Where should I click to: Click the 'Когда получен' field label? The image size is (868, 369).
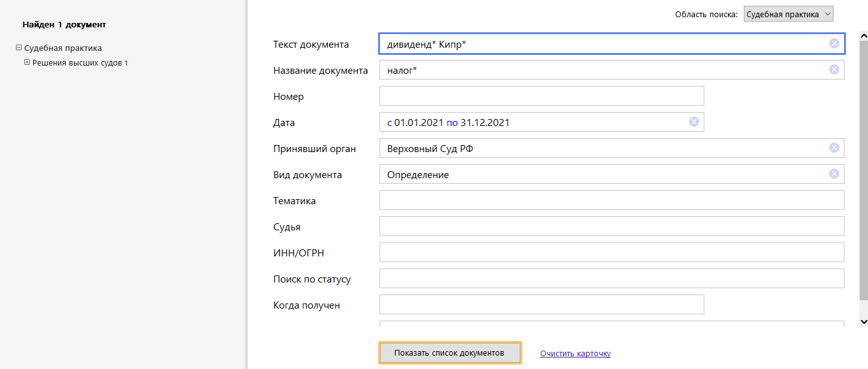pos(306,305)
